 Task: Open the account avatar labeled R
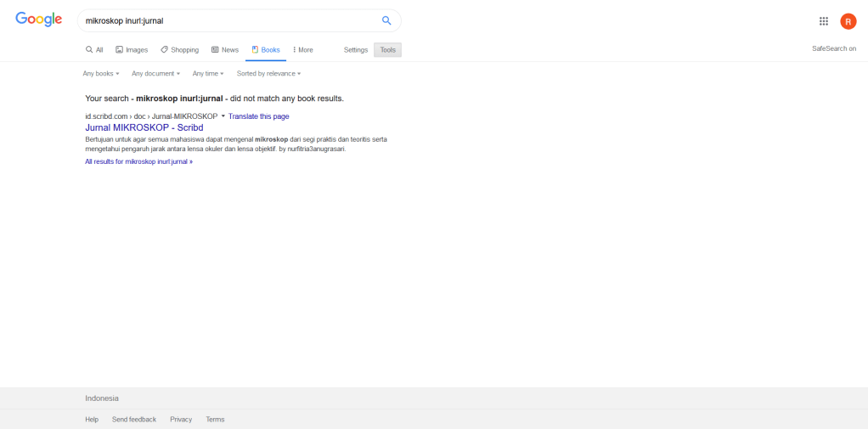(848, 21)
